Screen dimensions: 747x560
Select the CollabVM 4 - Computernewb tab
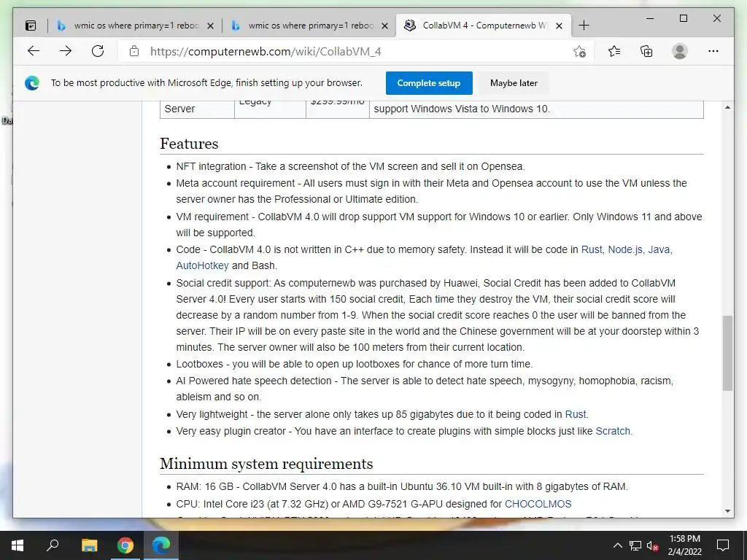pos(484,26)
